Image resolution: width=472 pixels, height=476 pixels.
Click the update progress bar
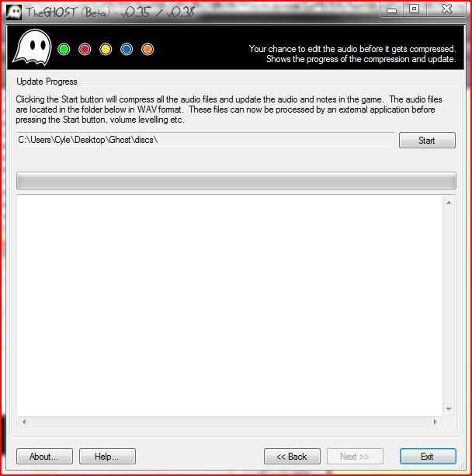236,181
